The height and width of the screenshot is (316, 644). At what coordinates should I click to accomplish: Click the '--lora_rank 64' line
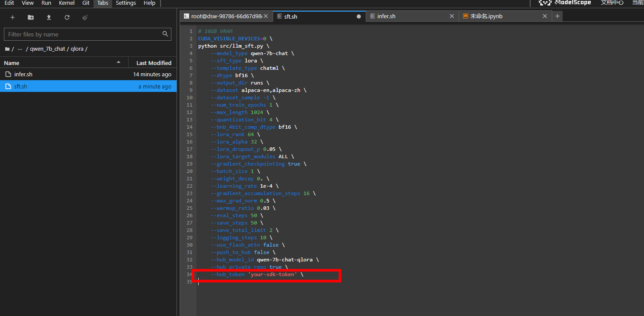tap(235, 134)
